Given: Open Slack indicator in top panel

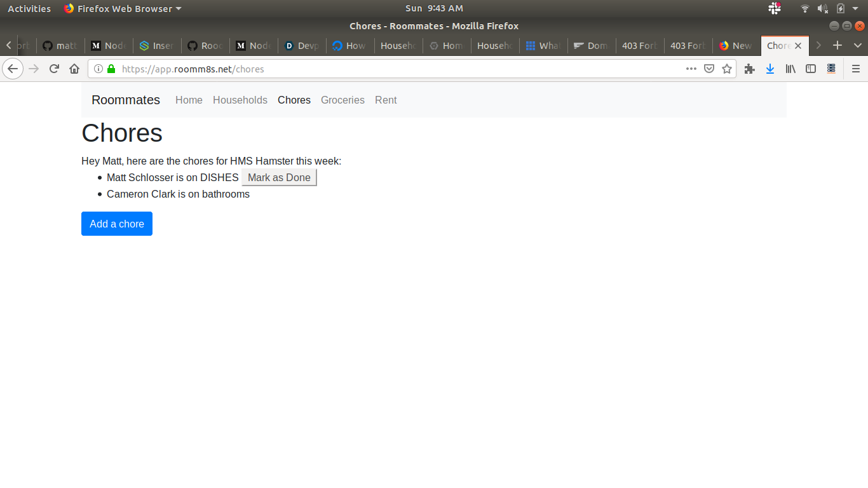Looking at the screenshot, I should [775, 8].
